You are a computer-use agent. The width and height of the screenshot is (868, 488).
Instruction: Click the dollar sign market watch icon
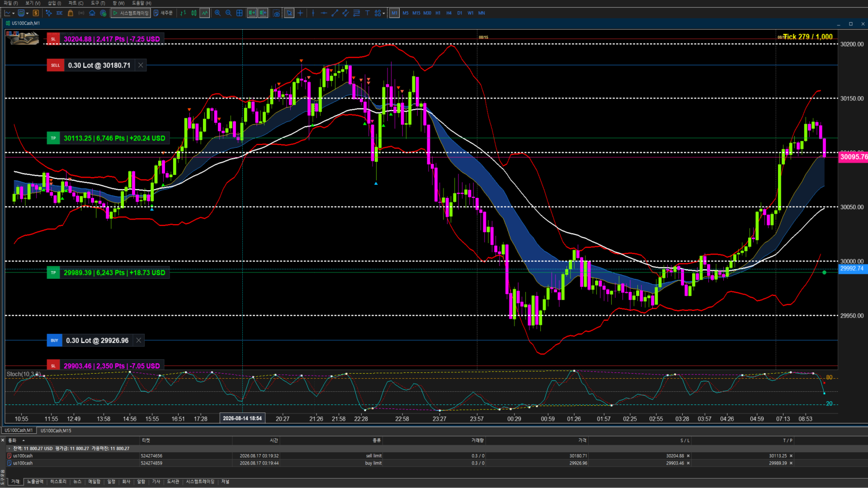36,13
